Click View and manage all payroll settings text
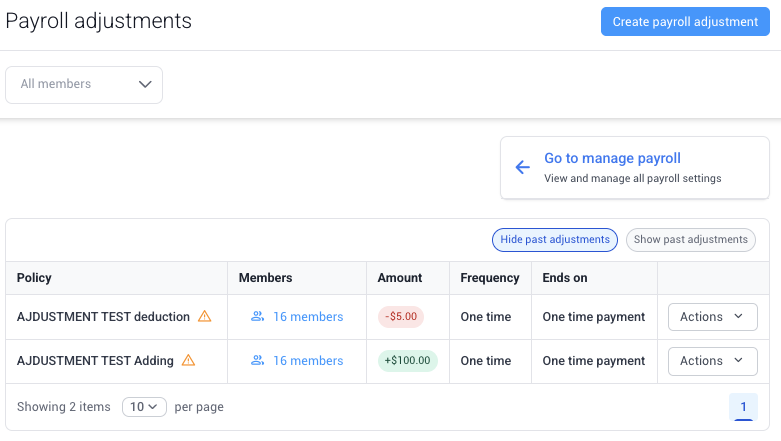Screen dimensions: 781x441 click(633, 178)
